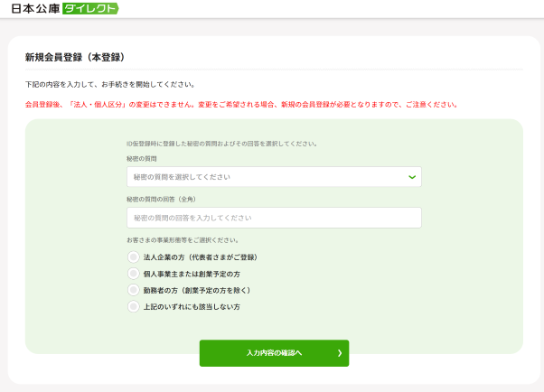
Task: Open the 秘密の質問 dropdown list
Action: tap(274, 177)
